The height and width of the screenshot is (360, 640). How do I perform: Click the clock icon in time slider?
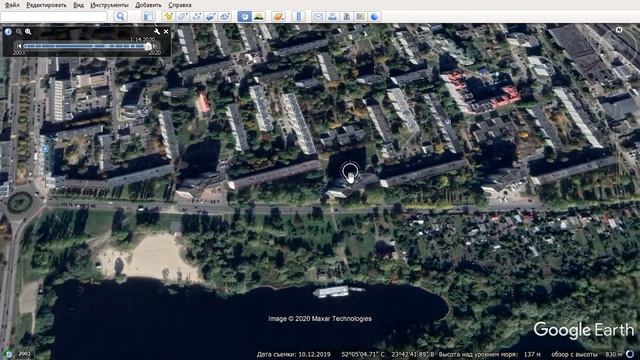(x=8, y=31)
